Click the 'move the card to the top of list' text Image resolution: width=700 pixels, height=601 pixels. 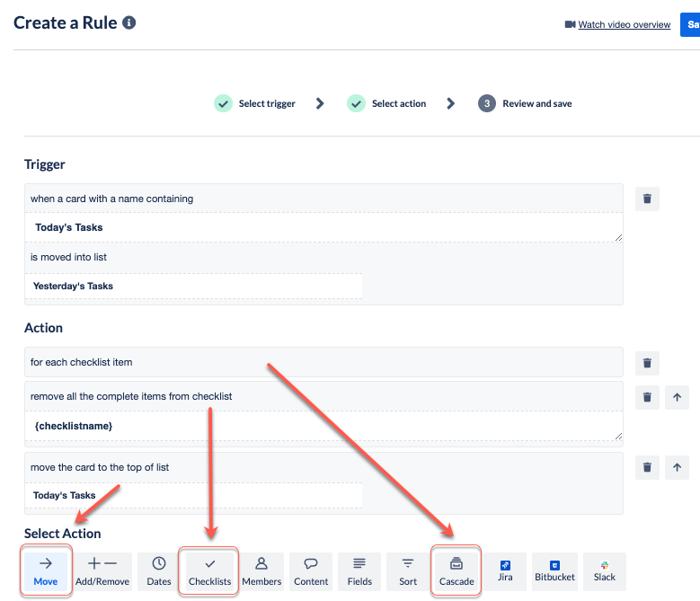coord(100,467)
